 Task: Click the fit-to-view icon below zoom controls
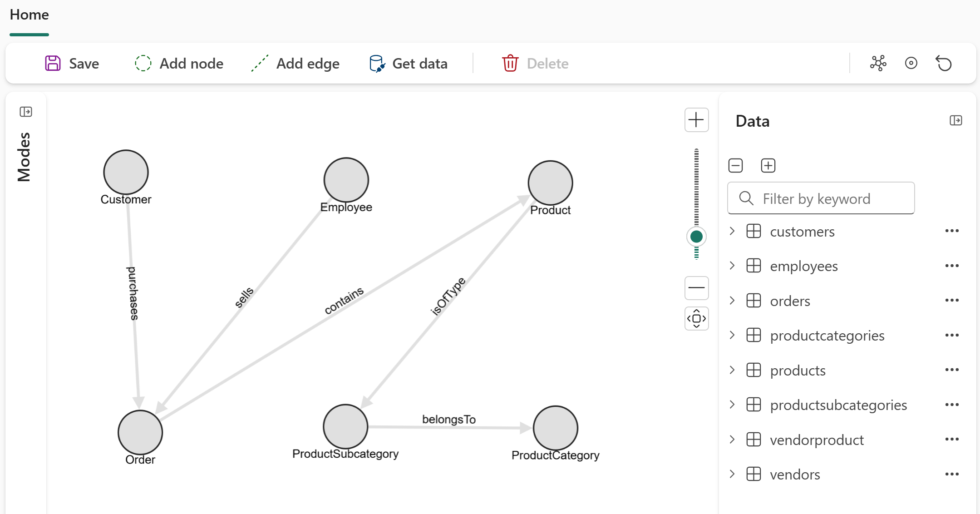[696, 318]
